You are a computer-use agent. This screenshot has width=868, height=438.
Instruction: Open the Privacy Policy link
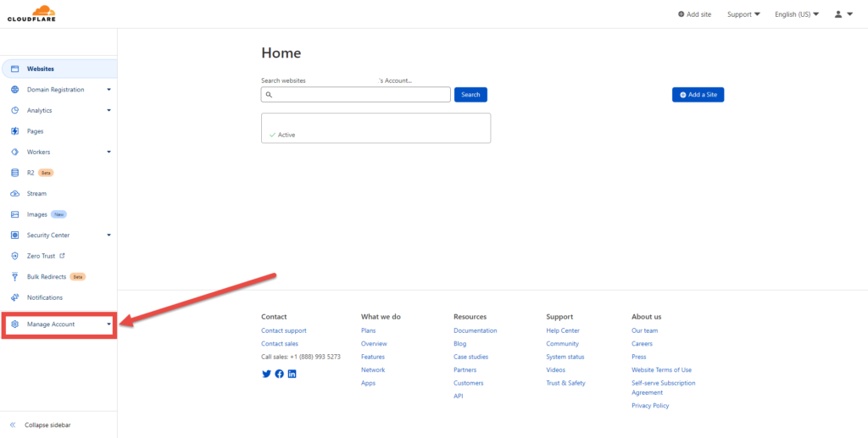[650, 406]
